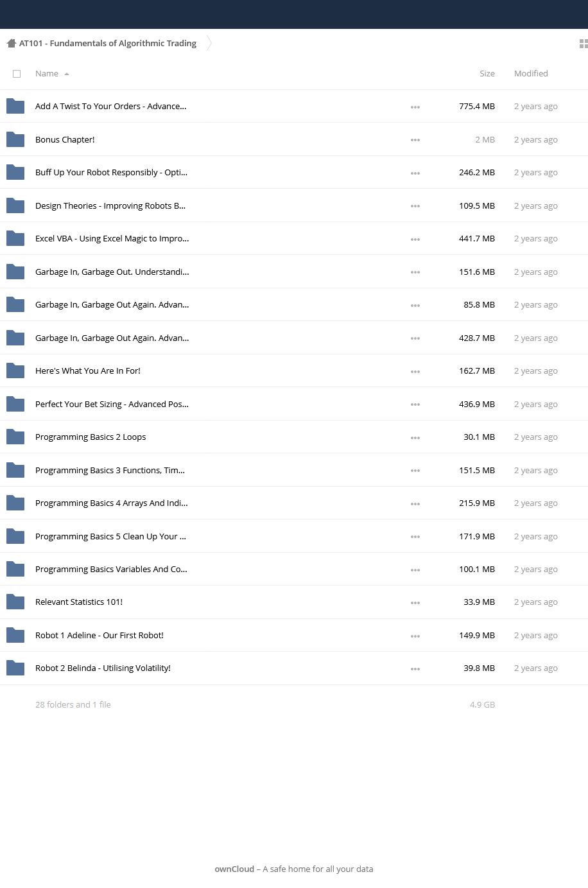Open Perfect Your Bet Sizing folder
This screenshot has height=888, width=588.
click(x=112, y=405)
